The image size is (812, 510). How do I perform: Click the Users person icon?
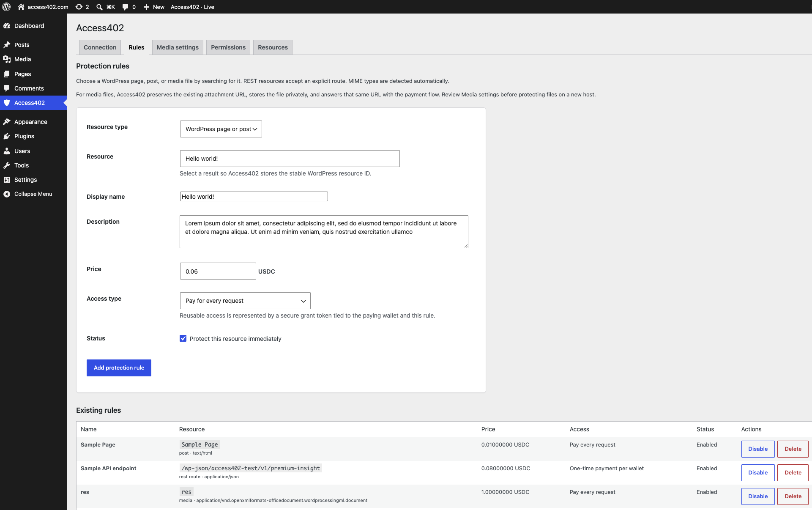click(7, 151)
